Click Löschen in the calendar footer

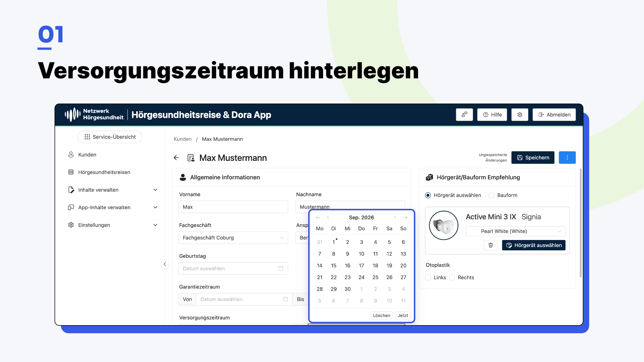point(381,315)
